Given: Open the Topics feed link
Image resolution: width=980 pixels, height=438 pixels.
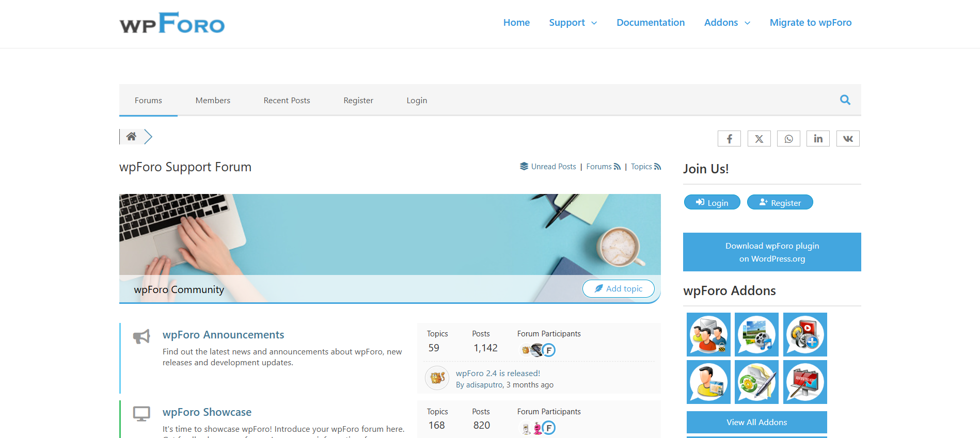Looking at the screenshot, I should pyautogui.click(x=641, y=167).
